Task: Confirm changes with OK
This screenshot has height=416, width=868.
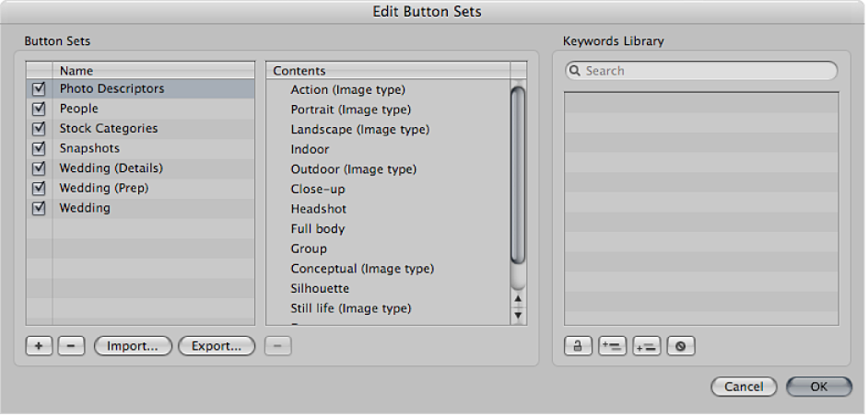Action: click(x=819, y=387)
